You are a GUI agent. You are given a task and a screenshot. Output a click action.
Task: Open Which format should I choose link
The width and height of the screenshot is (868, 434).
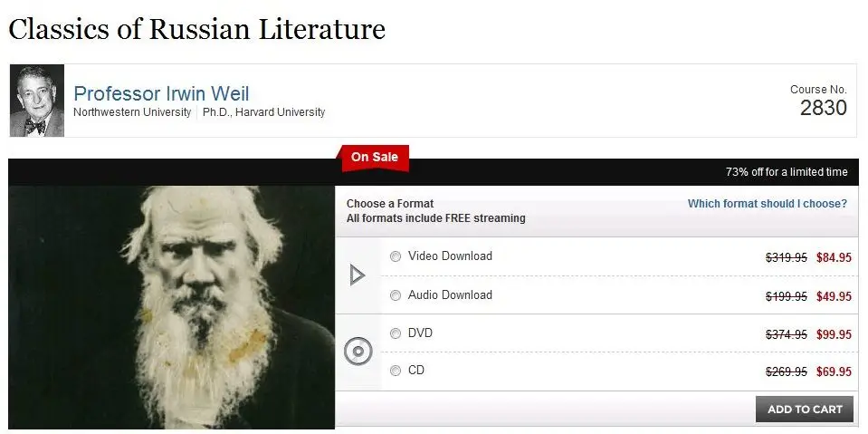pos(768,204)
